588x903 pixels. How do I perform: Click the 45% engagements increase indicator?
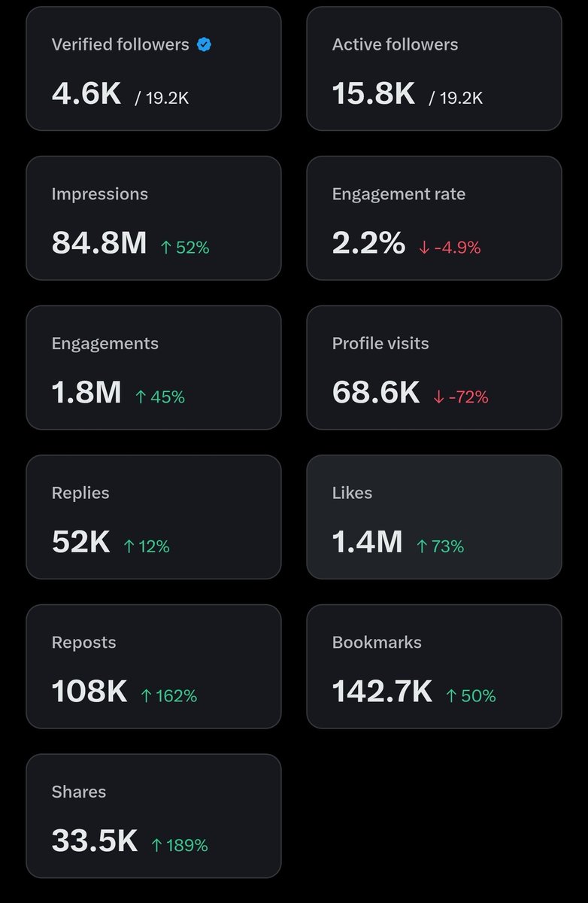click(159, 397)
